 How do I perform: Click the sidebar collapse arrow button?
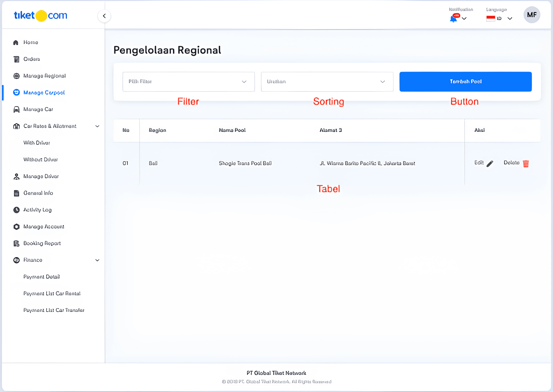coord(104,15)
